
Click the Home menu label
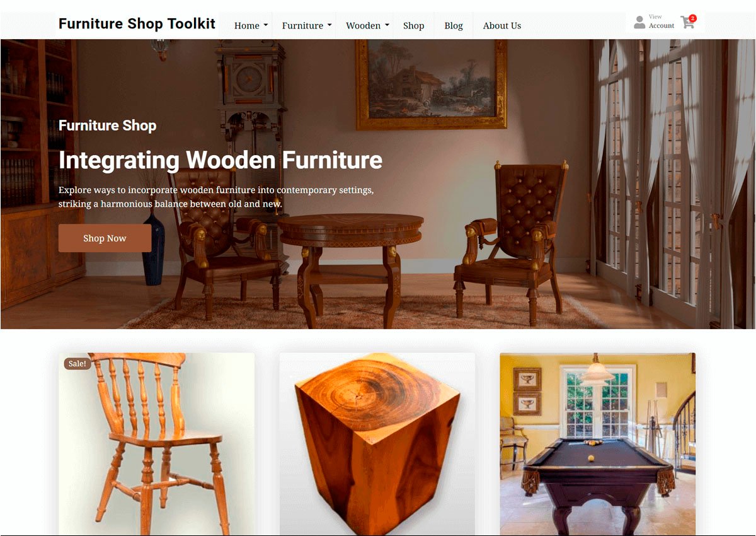(247, 25)
